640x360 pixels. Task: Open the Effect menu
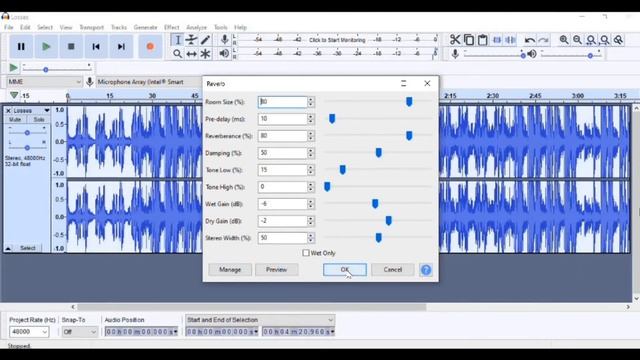click(171, 27)
